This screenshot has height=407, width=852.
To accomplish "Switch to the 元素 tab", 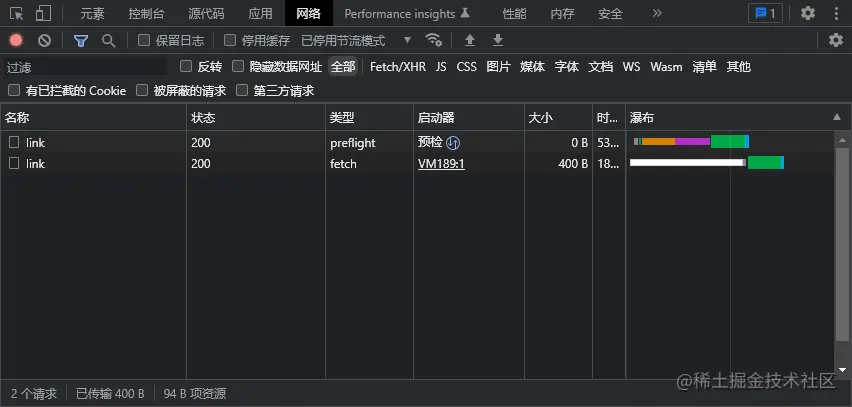I will pyautogui.click(x=92, y=14).
